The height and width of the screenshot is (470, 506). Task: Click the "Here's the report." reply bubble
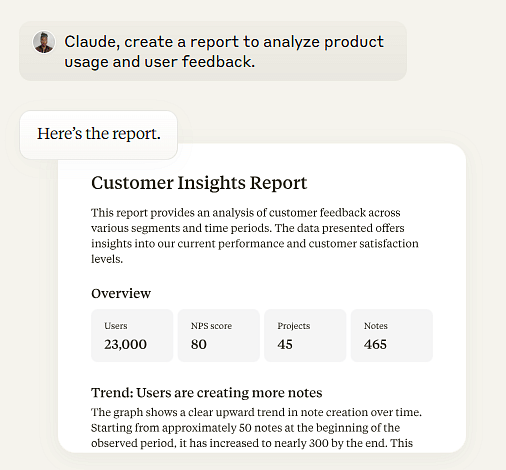99,135
